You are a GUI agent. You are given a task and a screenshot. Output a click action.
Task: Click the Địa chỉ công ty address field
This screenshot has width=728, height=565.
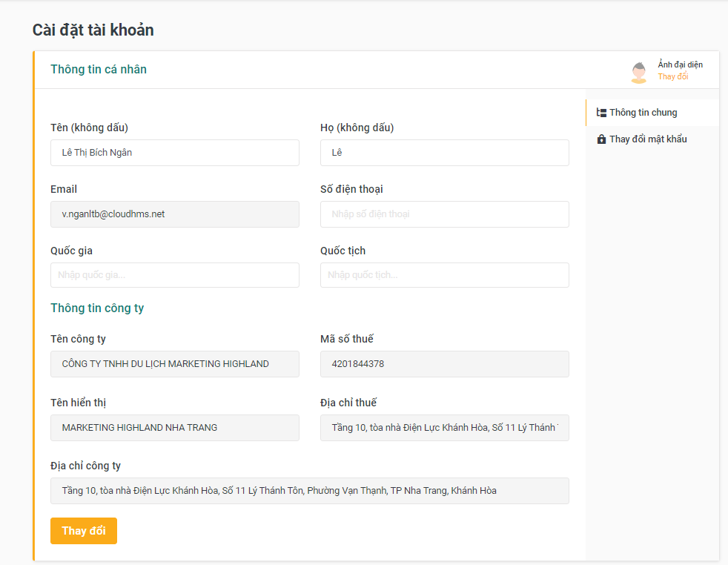pos(310,491)
